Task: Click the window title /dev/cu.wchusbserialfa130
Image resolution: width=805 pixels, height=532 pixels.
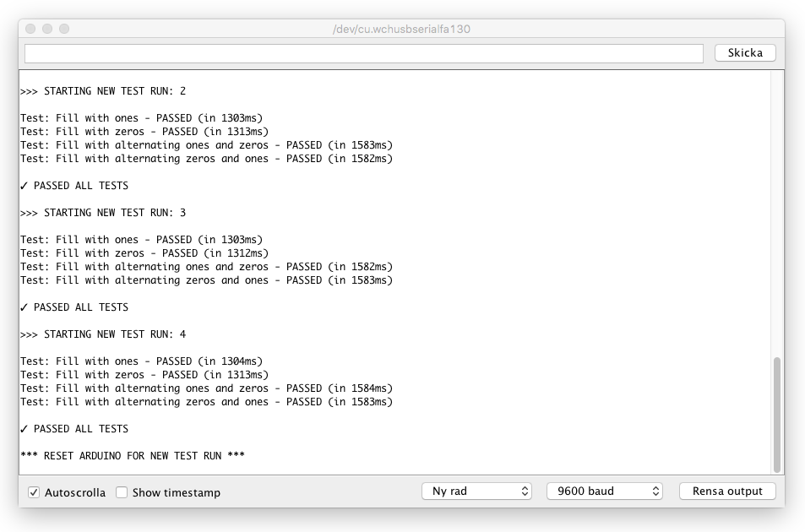Action: (401, 30)
